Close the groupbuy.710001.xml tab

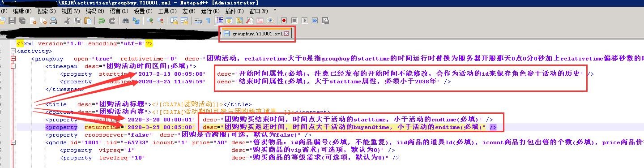(286, 34)
